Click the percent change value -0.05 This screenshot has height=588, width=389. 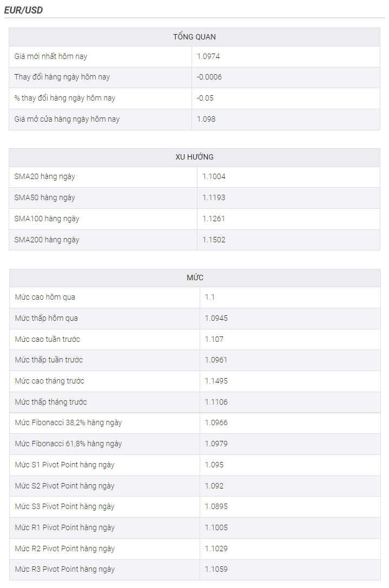(x=205, y=98)
